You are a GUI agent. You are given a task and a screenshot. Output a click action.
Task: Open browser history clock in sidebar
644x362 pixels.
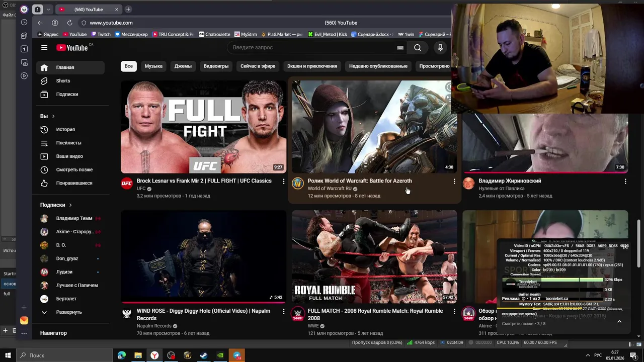tap(24, 22)
